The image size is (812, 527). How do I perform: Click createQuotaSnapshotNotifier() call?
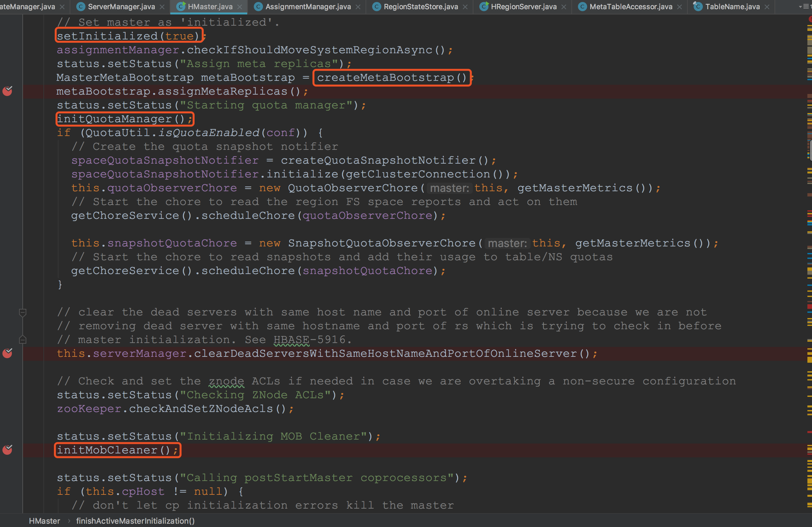[385, 160]
